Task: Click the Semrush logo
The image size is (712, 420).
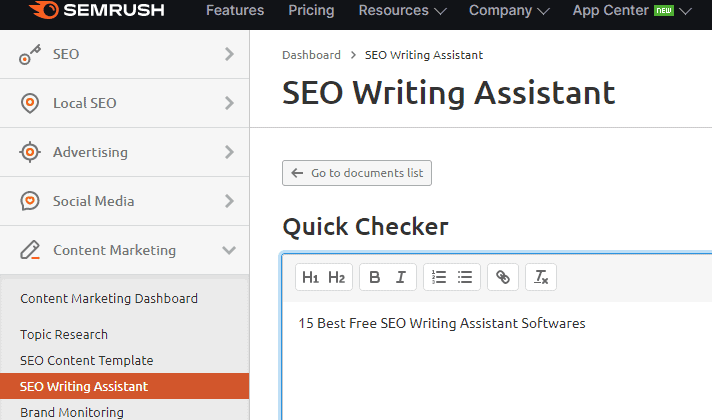Action: coord(96,10)
